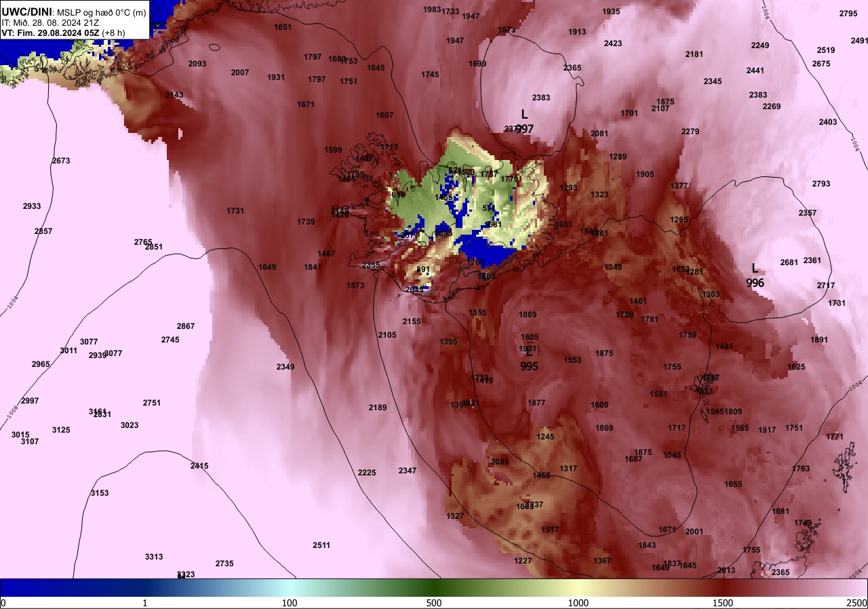Click the value 3125

pyautogui.click(x=61, y=430)
